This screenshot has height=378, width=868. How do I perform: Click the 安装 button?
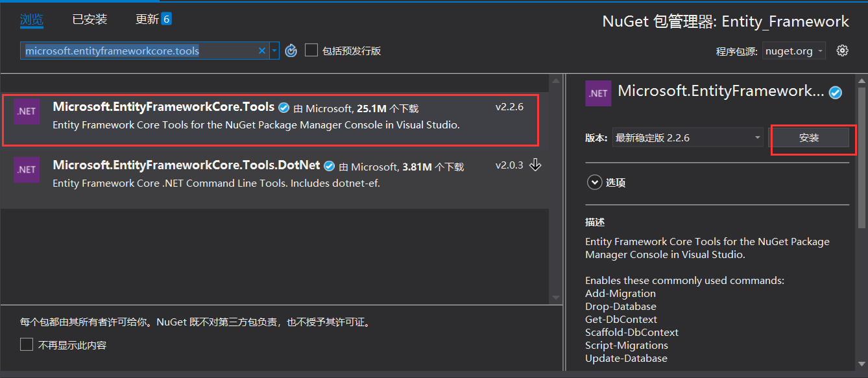808,137
